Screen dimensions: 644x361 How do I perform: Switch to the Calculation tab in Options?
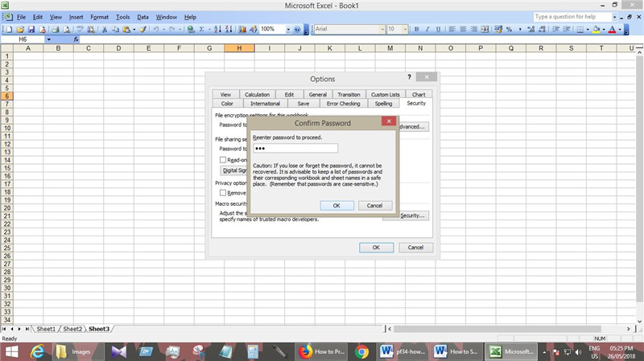click(257, 94)
